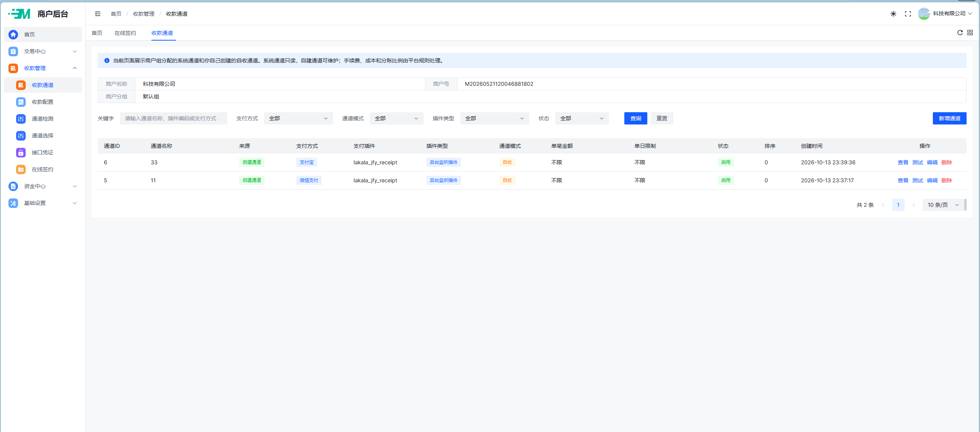Image resolution: width=980 pixels, height=432 pixels.
Task: Collapse the sidebar with the menu fold icon
Action: 98,14
